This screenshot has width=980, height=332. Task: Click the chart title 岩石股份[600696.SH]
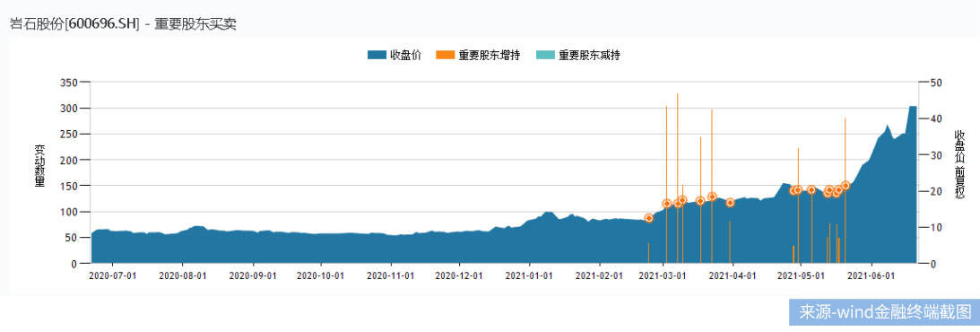point(74,23)
